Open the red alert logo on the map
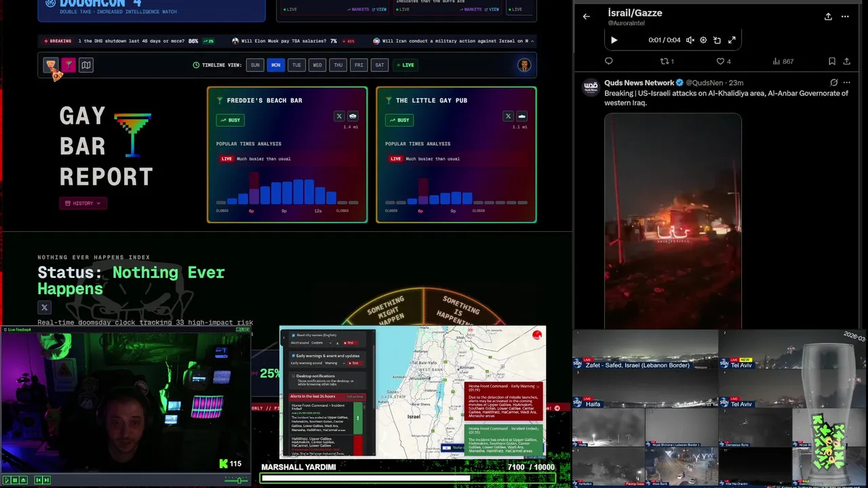868x488 pixels. [x=537, y=334]
